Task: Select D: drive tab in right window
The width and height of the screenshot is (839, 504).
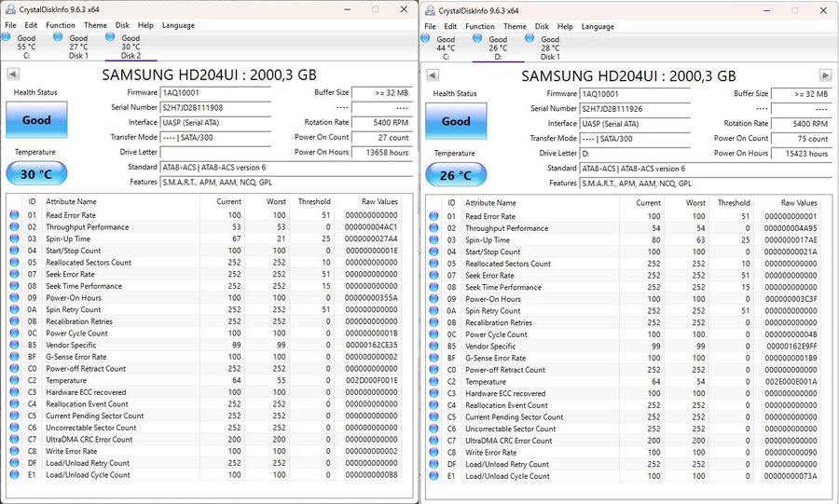Action: 498,48
